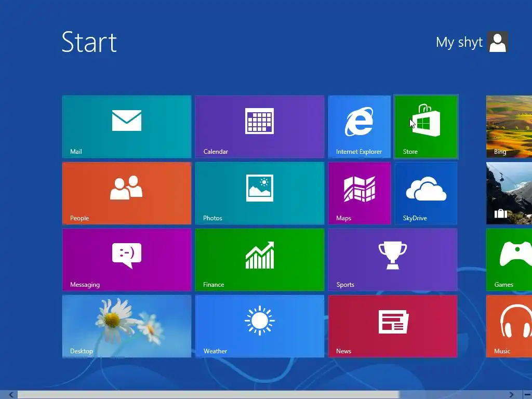Launch Internet Explorer tile
Screen dimensions: 532x399
[x=360, y=127]
